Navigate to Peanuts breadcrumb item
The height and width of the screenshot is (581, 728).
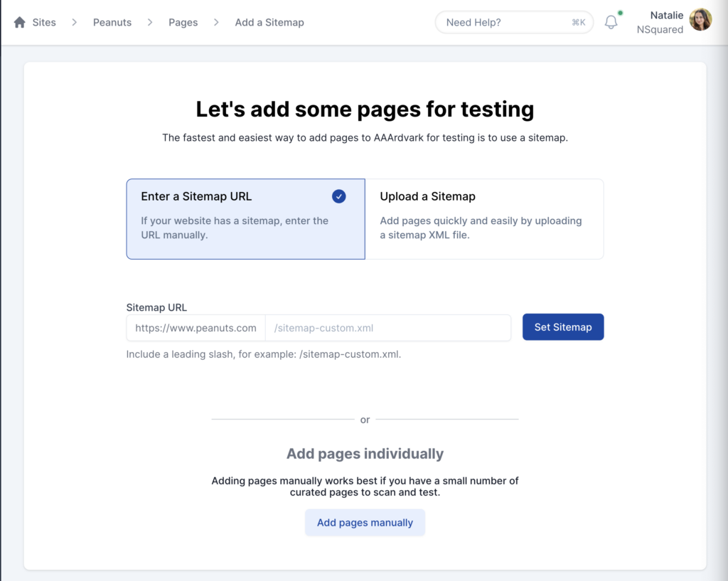point(112,22)
